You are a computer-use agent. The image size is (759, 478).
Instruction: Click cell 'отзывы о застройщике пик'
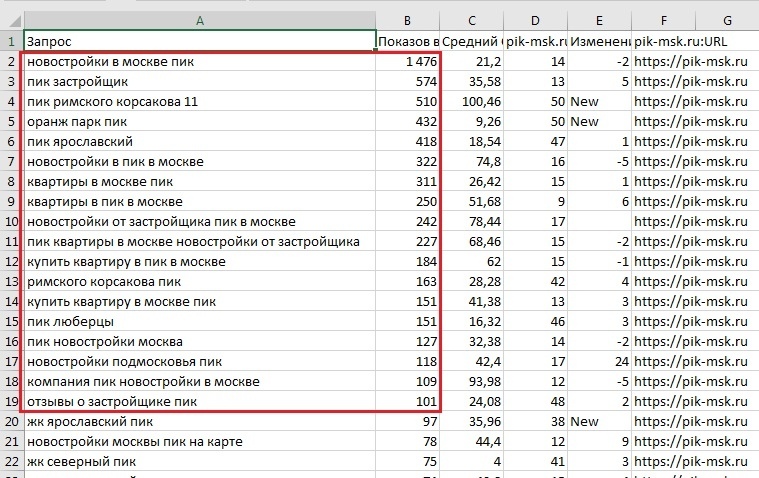tap(200, 401)
